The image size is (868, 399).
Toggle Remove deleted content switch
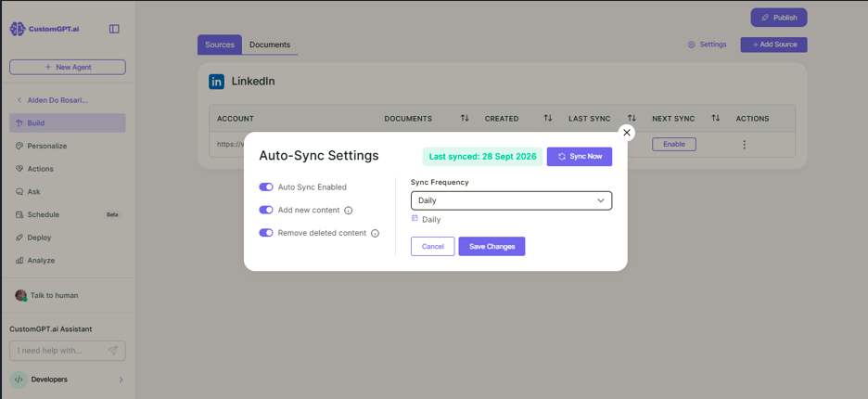point(266,233)
